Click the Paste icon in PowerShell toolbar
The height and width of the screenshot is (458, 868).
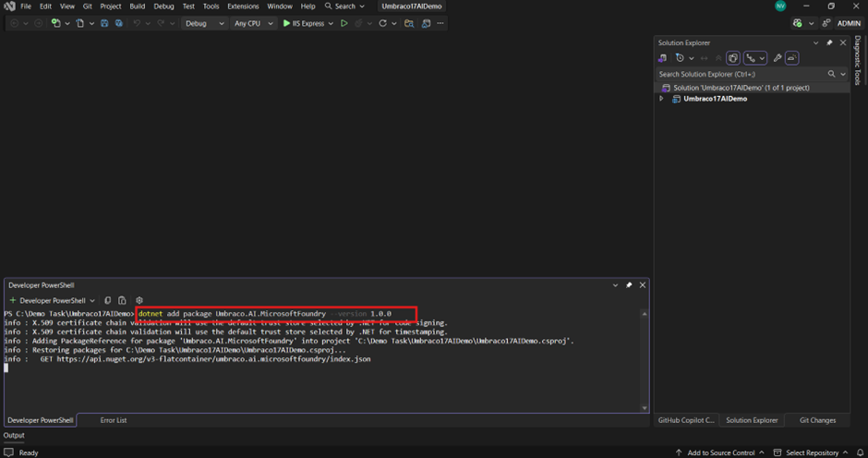click(122, 301)
